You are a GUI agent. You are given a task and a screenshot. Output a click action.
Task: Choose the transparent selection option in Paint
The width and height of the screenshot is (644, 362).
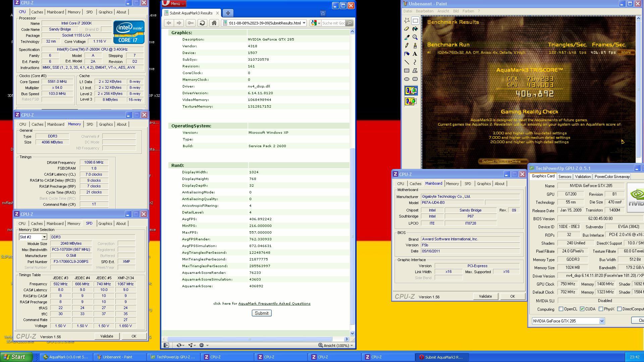[411, 101]
